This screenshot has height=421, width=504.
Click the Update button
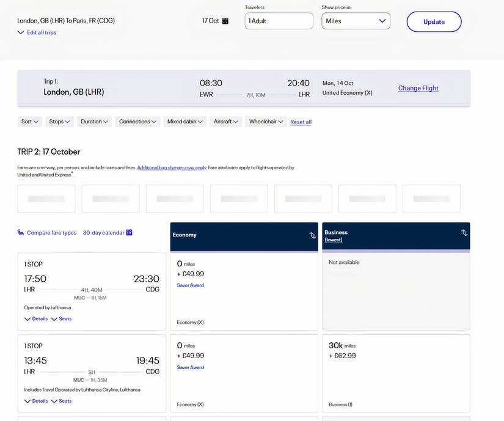pos(434,21)
